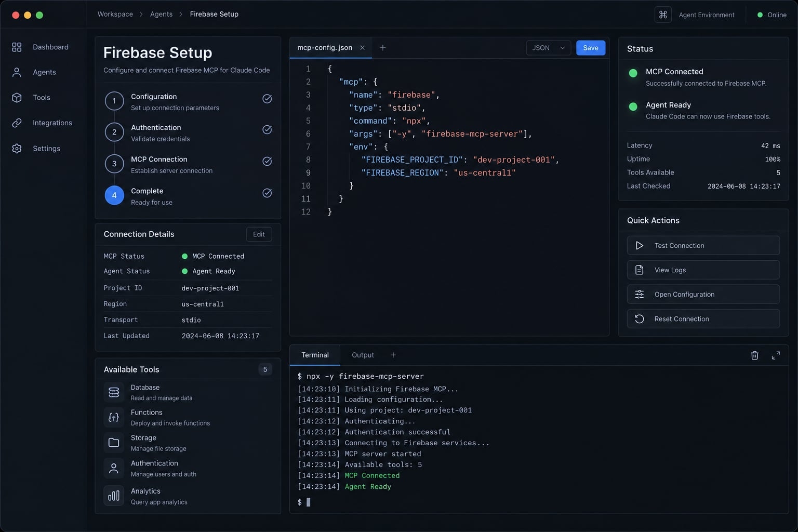Switch to the Terminal tab
The image size is (798, 532).
click(315, 355)
